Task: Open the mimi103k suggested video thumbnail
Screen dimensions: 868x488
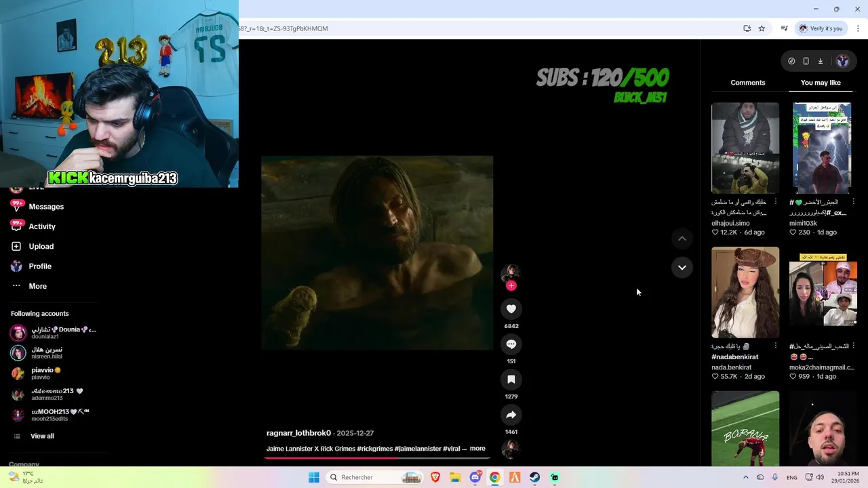Action: click(822, 148)
